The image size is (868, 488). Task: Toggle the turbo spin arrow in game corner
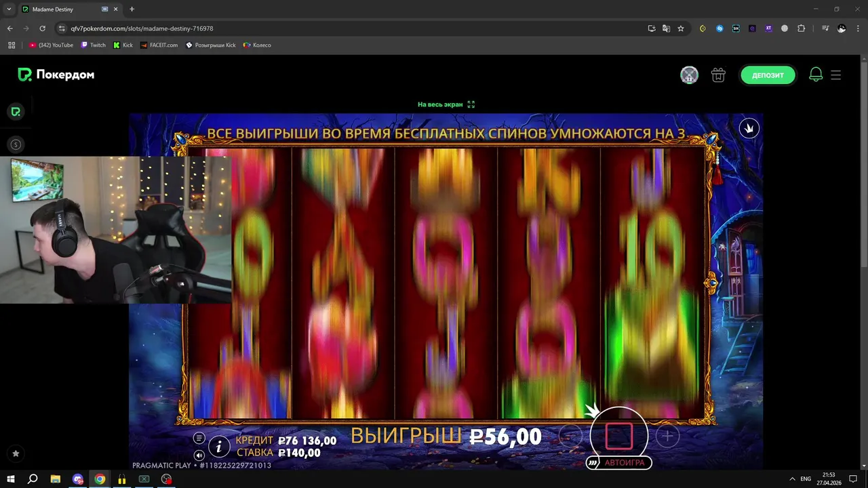749,128
